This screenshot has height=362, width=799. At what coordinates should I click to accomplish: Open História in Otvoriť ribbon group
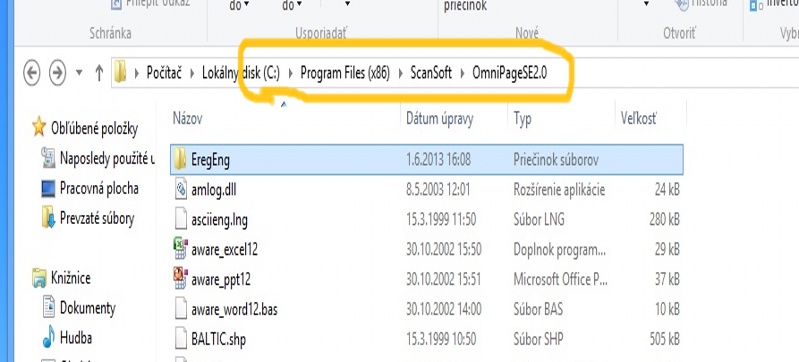701,4
